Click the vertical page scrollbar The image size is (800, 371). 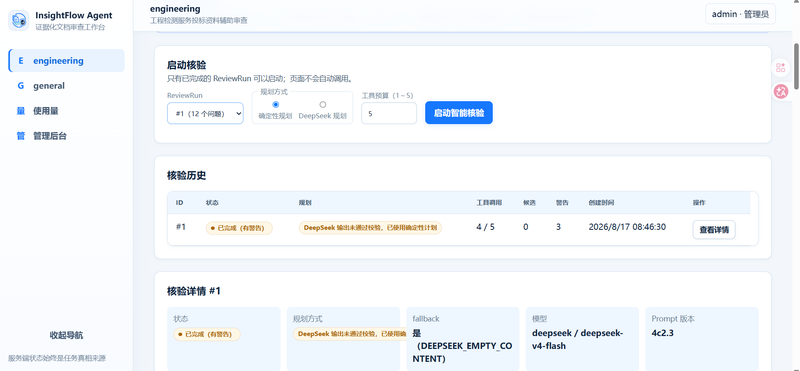(x=796, y=66)
